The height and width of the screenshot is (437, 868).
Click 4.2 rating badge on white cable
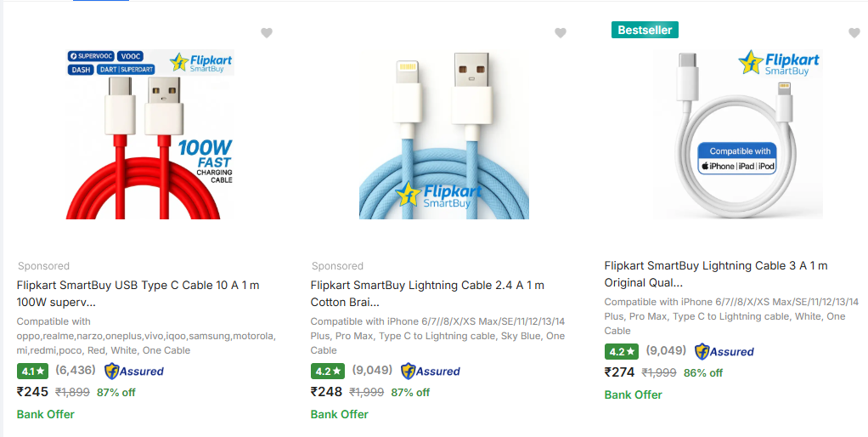click(x=621, y=351)
